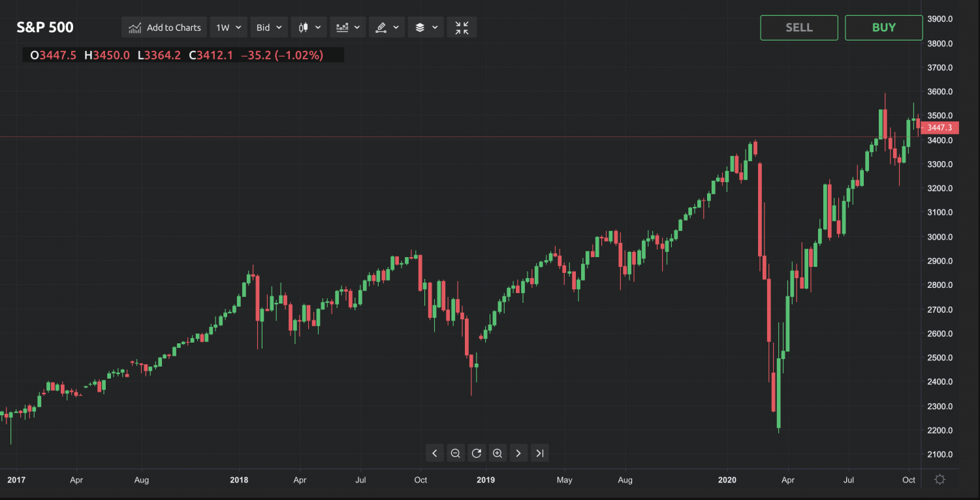Click the 3900.0 price axis label
Viewport: 980px width, 500px height.
(940, 19)
